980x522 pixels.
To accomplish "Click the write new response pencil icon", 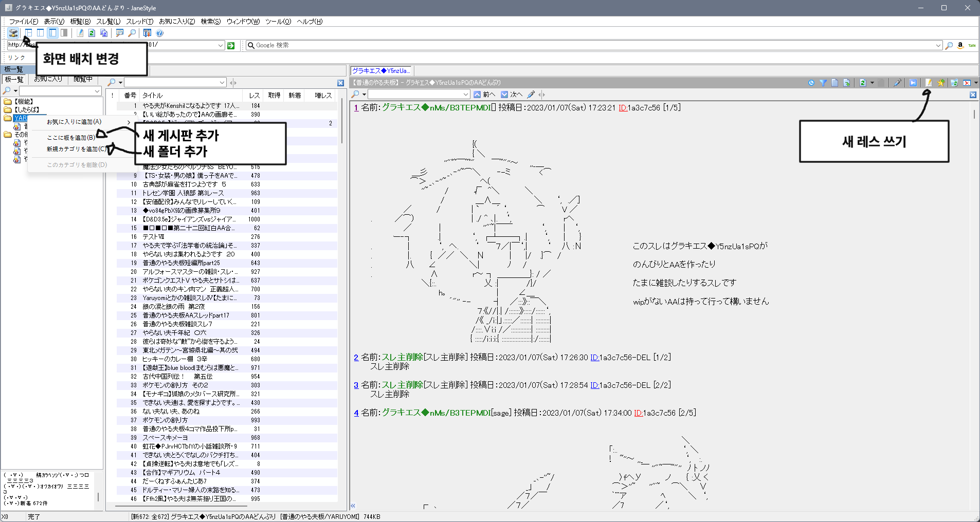I will (929, 83).
